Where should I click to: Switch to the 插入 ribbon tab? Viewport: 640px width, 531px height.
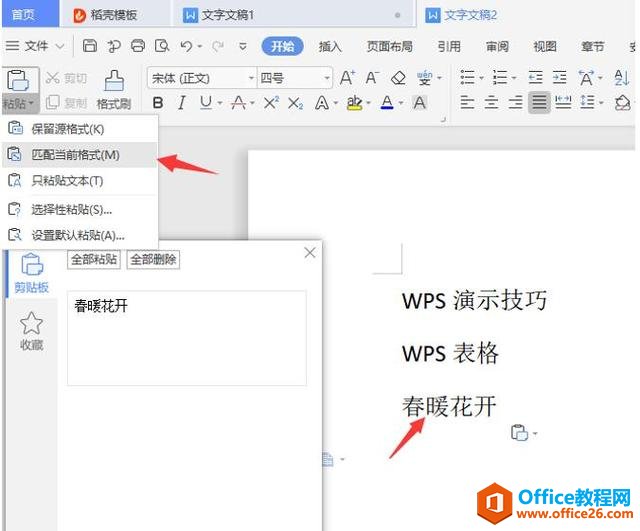pyautogui.click(x=330, y=47)
